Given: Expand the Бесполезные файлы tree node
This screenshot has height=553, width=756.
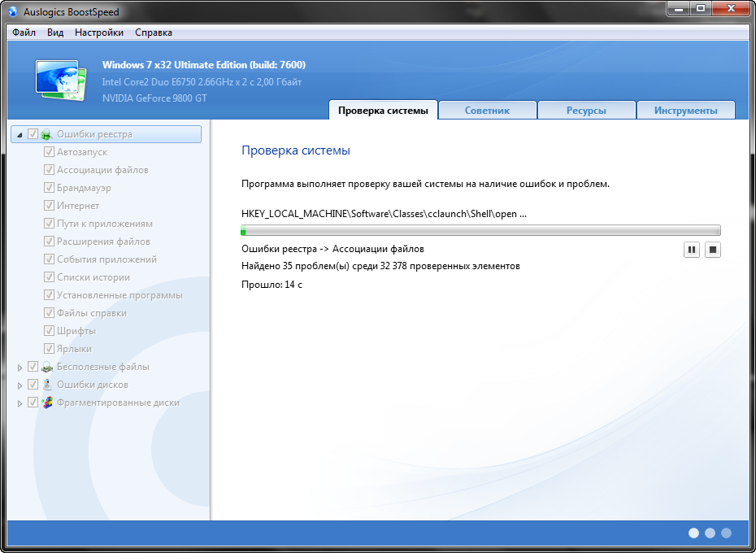Looking at the screenshot, I should (20, 368).
